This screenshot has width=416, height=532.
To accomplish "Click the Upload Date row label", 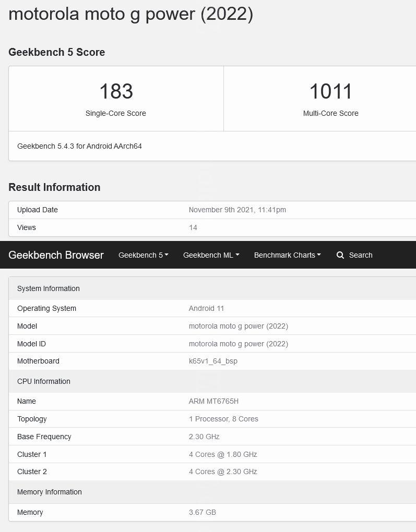I will tap(38, 210).
